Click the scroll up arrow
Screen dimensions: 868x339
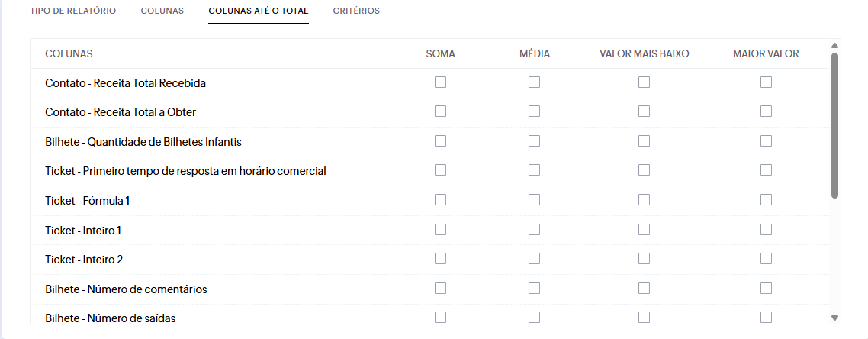coord(834,46)
